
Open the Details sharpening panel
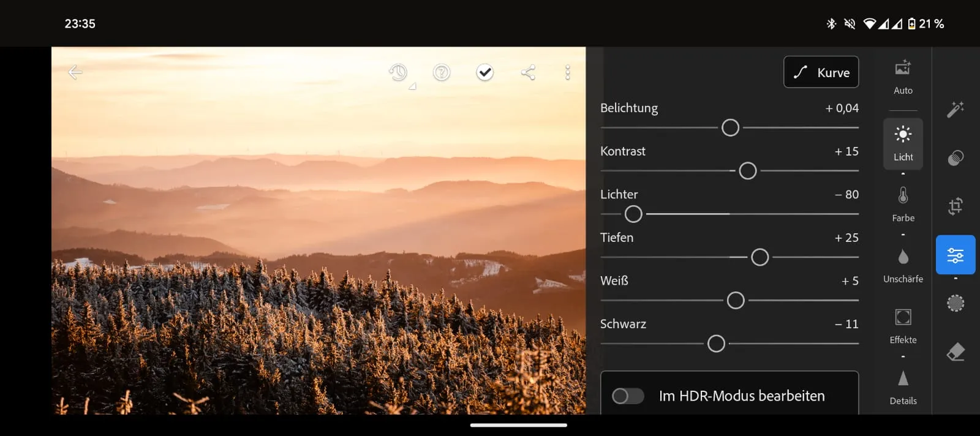[x=903, y=388]
